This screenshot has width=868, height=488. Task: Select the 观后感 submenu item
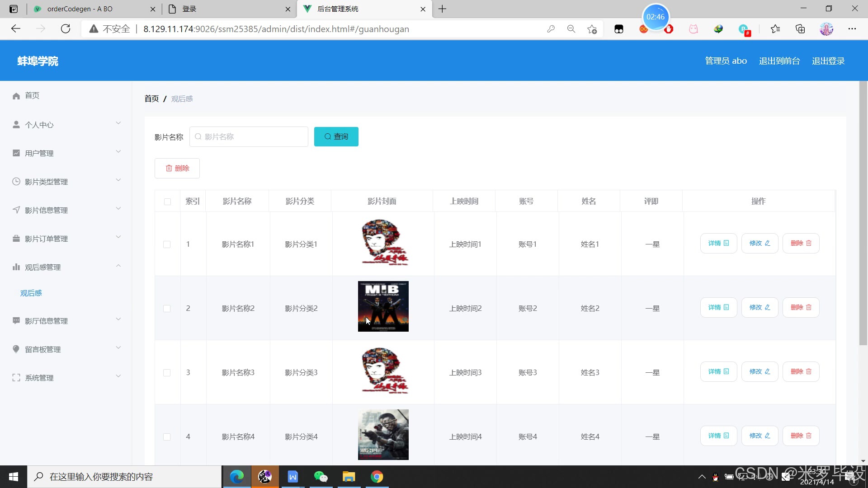(31, 293)
